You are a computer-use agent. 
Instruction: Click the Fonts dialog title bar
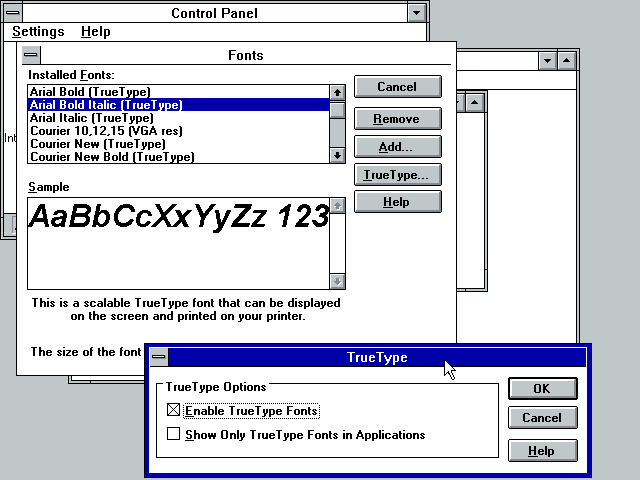coord(246,55)
